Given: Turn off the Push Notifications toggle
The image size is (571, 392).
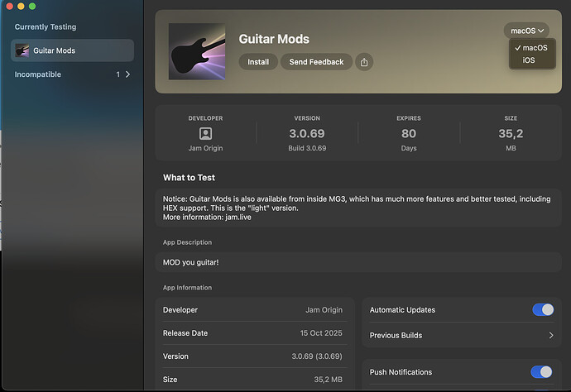Looking at the screenshot, I should tap(542, 372).
